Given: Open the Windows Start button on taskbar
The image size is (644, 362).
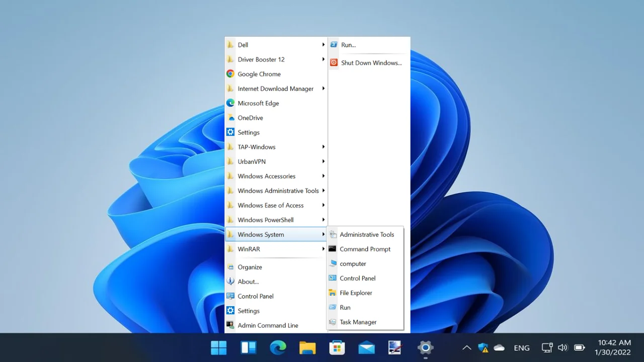Looking at the screenshot, I should [219, 347].
